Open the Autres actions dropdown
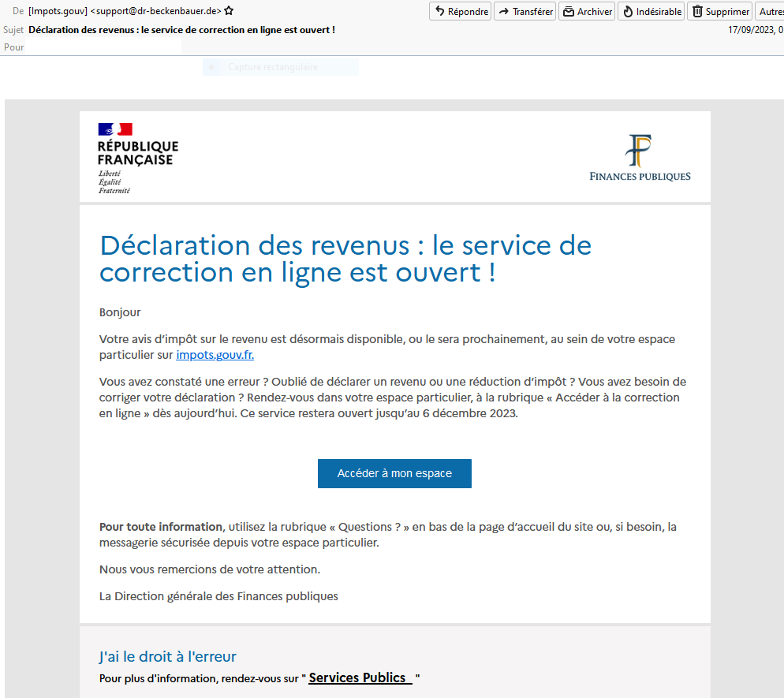This screenshot has width=784, height=698. click(x=770, y=12)
